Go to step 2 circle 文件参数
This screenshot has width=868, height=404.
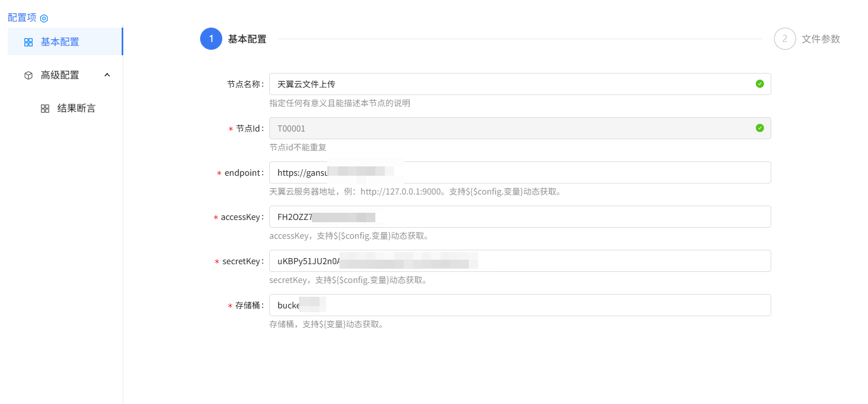(x=785, y=39)
